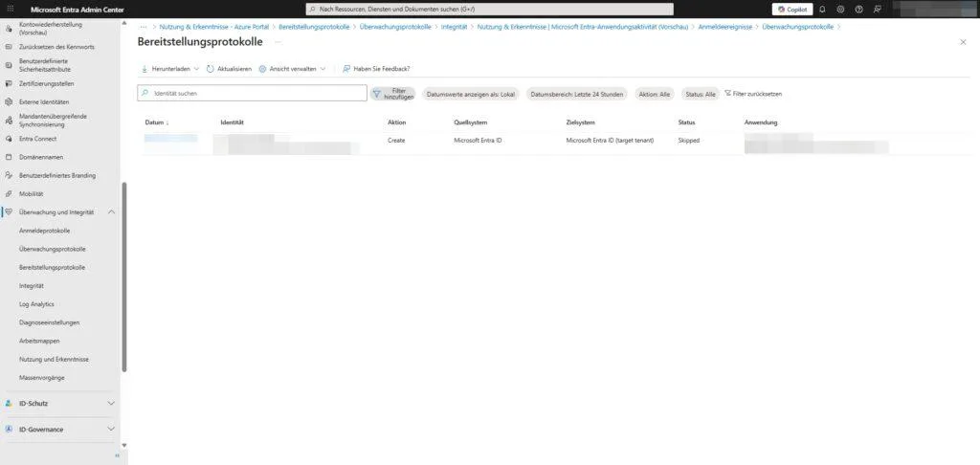The width and height of the screenshot is (980, 465).
Task: Open the 'Datumsbereich: Letzte 24 Stunden' filter
Action: [x=577, y=94]
